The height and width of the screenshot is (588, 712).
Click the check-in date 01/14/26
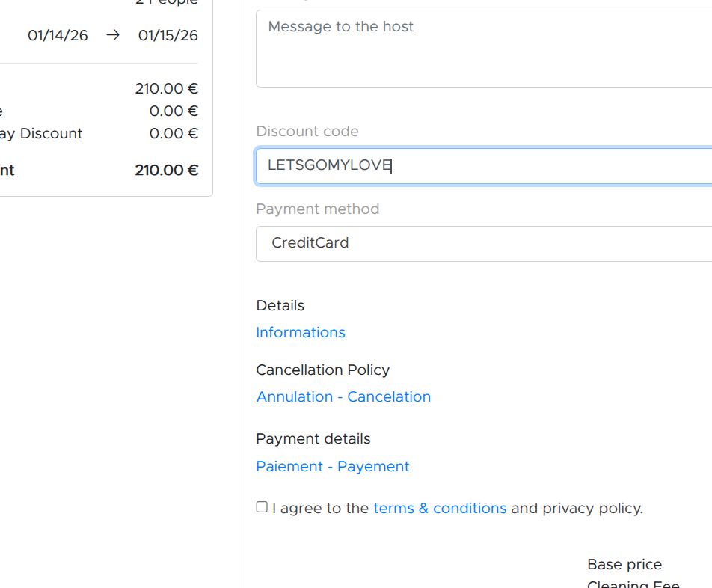(58, 35)
